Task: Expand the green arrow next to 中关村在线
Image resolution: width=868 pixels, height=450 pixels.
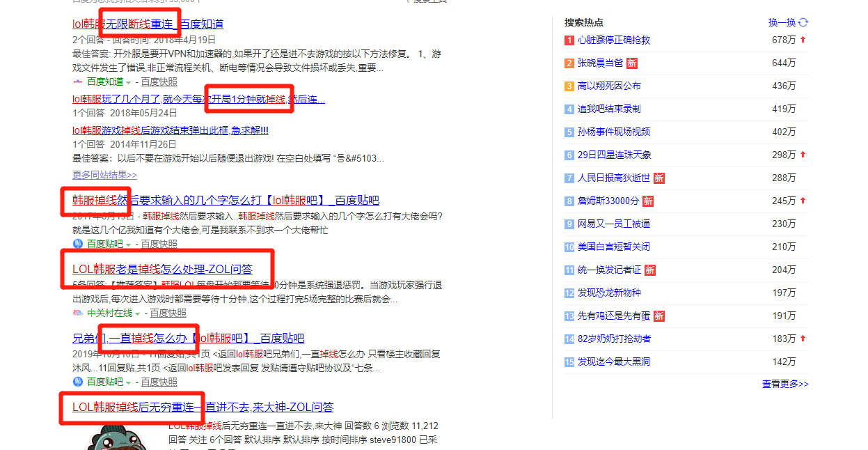Action: [137, 313]
